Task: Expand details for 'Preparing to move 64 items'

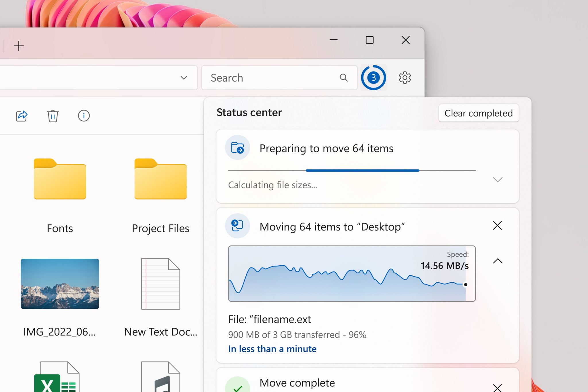Action: tap(498, 179)
